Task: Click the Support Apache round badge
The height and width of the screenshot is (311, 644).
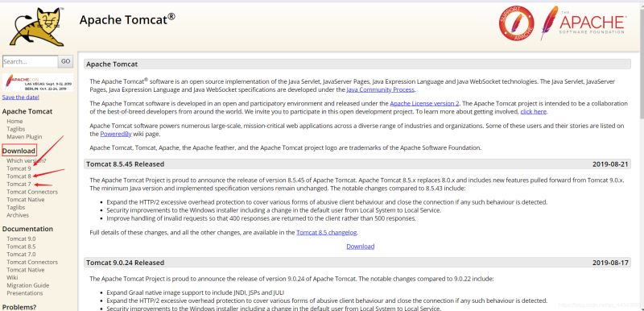Action: point(516,23)
